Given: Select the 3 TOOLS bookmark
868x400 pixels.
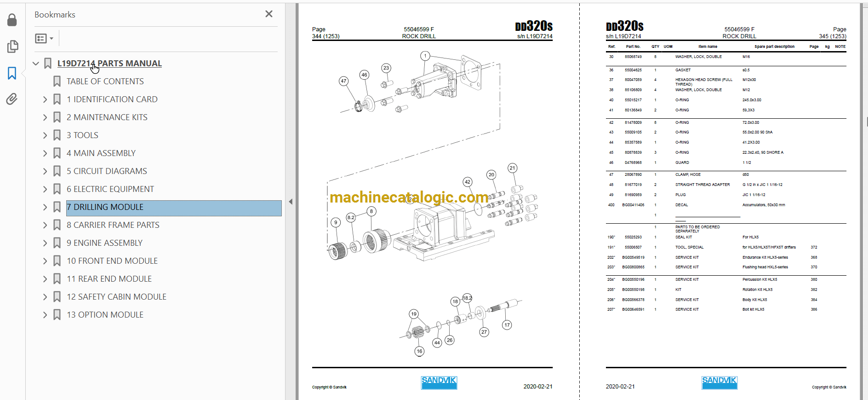Looking at the screenshot, I should click(83, 135).
